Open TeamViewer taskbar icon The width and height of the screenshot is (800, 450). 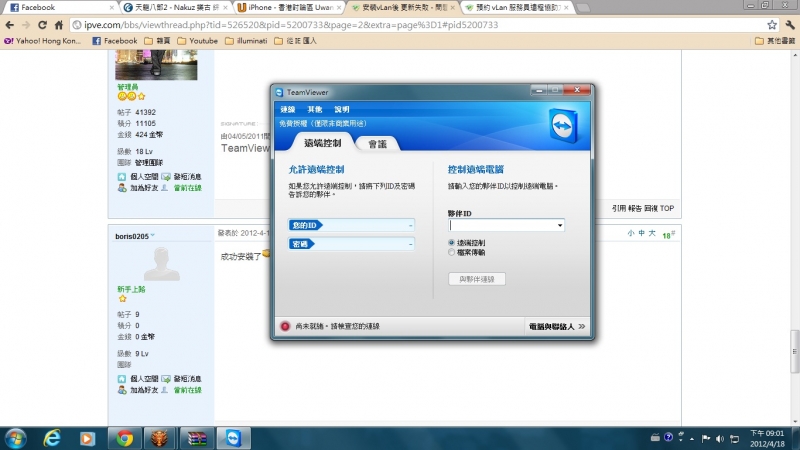[x=233, y=438]
